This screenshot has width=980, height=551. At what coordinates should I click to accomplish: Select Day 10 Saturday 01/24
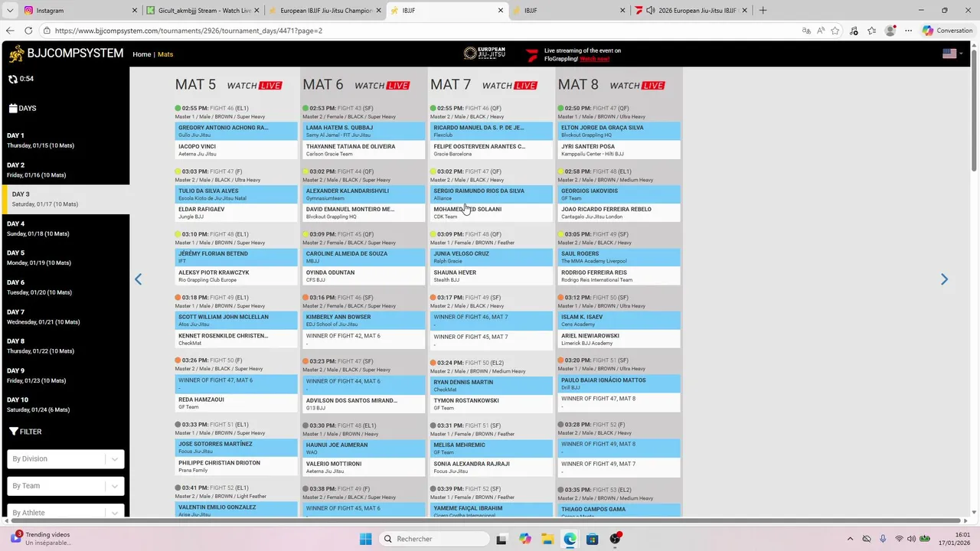coord(65,405)
